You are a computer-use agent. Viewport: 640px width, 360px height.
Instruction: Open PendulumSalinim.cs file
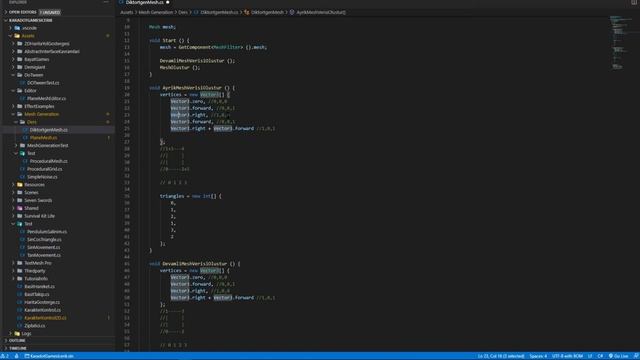(x=47, y=232)
